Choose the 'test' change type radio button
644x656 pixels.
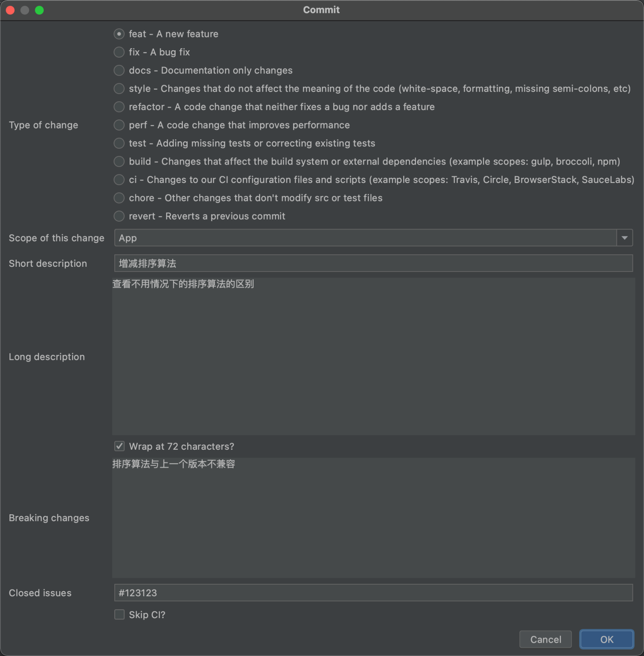(x=119, y=143)
